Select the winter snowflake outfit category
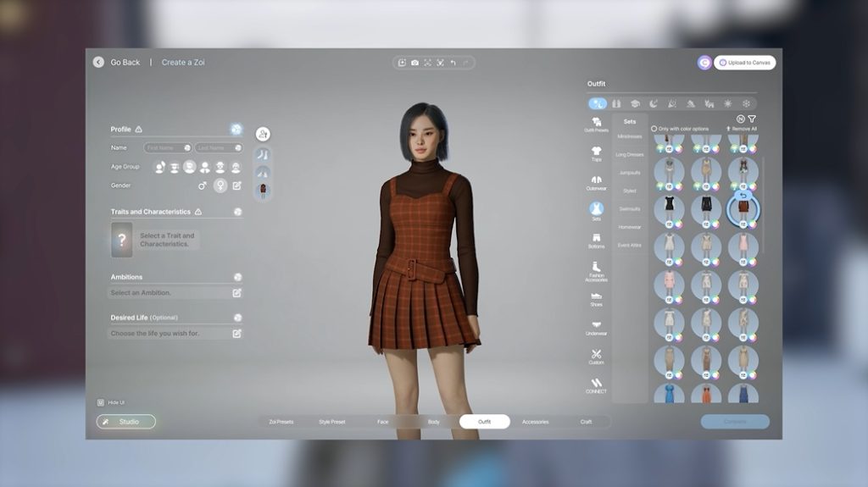The height and width of the screenshot is (487, 868). (x=746, y=103)
